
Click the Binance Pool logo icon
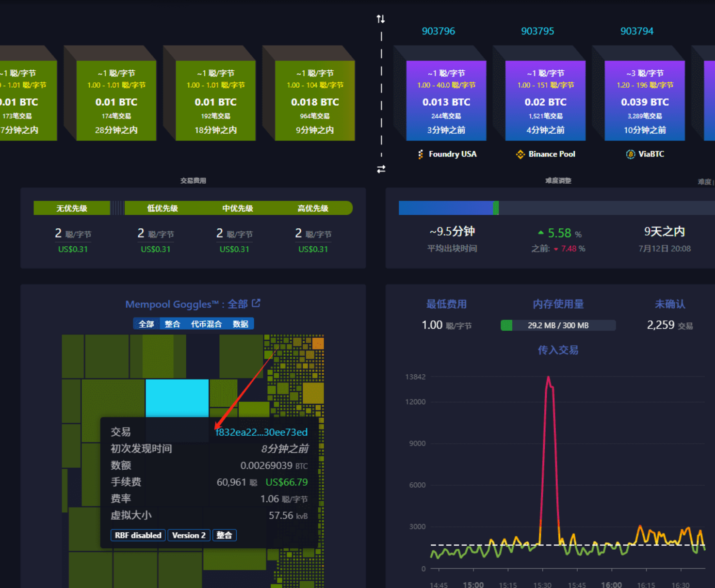[520, 154]
